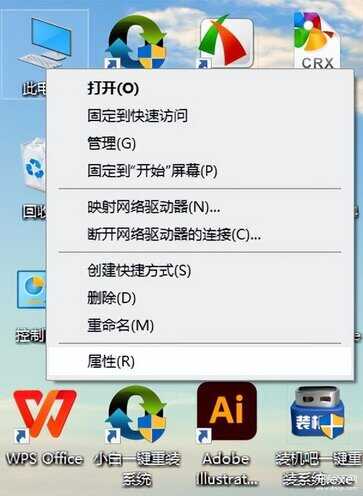Select the red-green FastStone Capture shortcut icon

(x=225, y=42)
